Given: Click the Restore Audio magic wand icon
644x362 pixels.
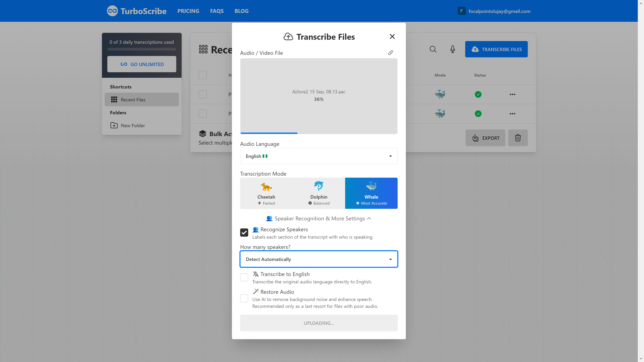Looking at the screenshot, I should 255,292.
